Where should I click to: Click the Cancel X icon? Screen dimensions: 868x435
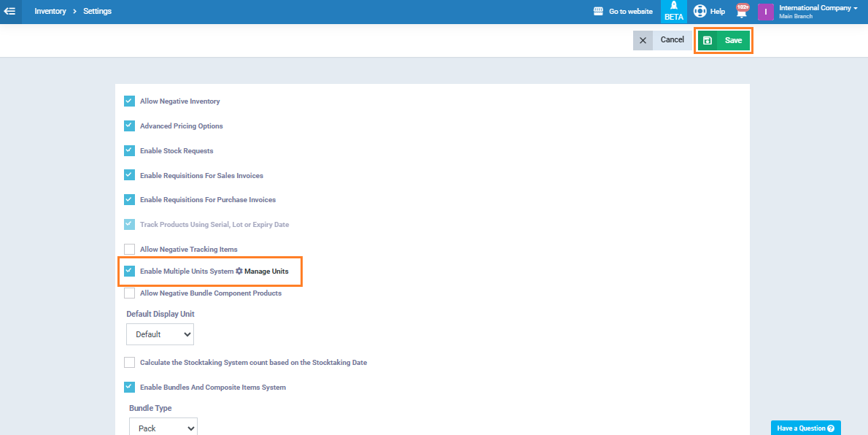point(643,40)
